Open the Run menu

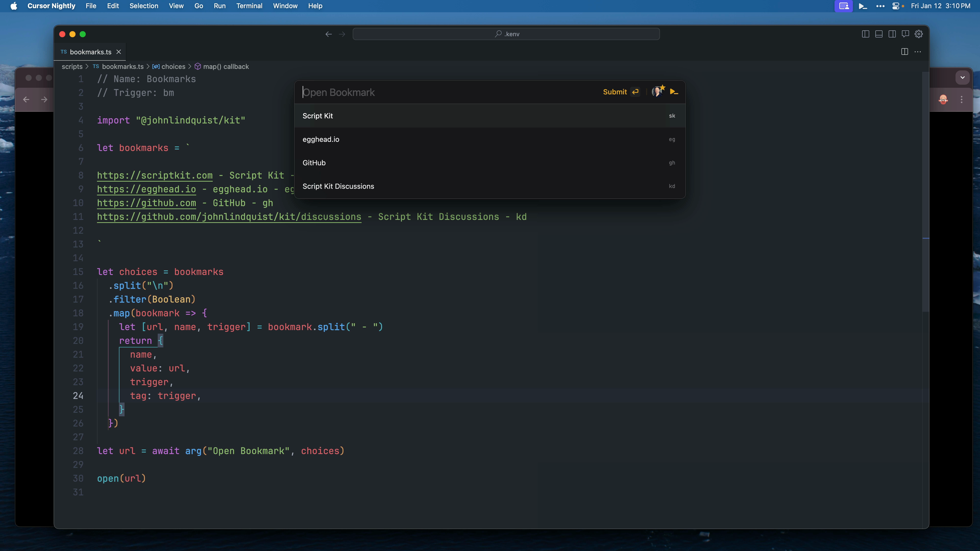tap(219, 6)
